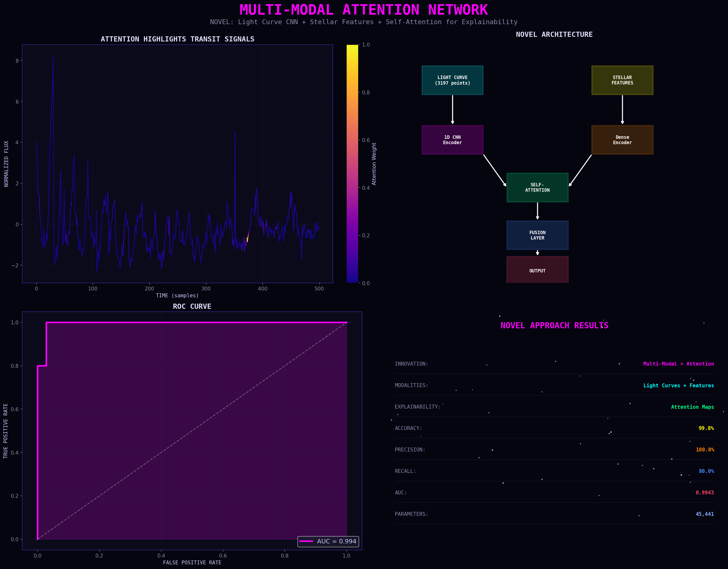The height and width of the screenshot is (569, 728).
Task: Click the AUC = 0.994 legend
Action: click(328, 541)
